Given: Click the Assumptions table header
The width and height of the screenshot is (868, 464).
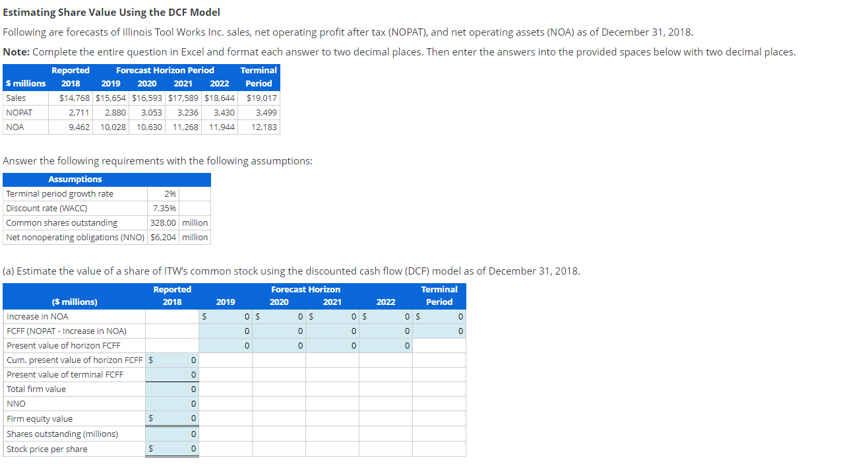Looking at the screenshot, I should click(75, 179).
